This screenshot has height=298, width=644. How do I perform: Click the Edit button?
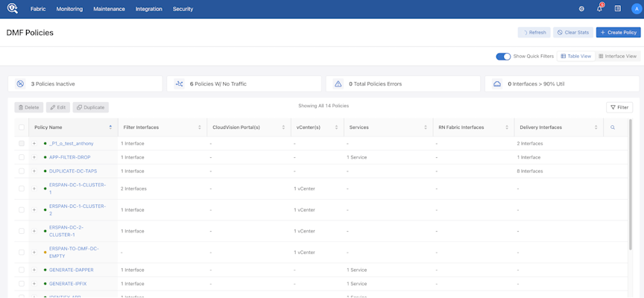tap(58, 107)
